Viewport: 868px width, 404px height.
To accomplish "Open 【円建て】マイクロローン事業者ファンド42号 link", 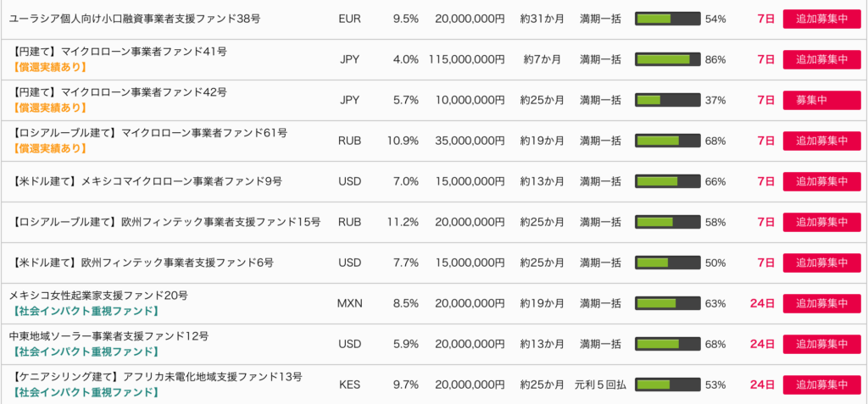I will [119, 91].
